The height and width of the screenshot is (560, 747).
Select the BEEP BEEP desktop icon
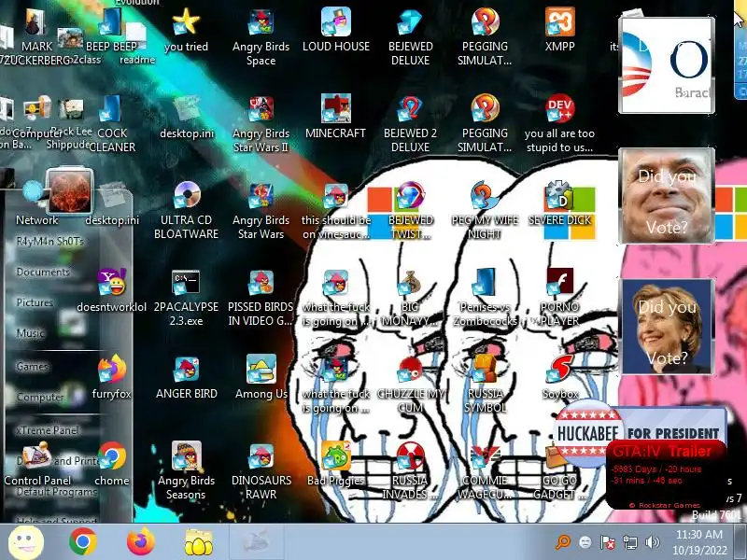110,21
